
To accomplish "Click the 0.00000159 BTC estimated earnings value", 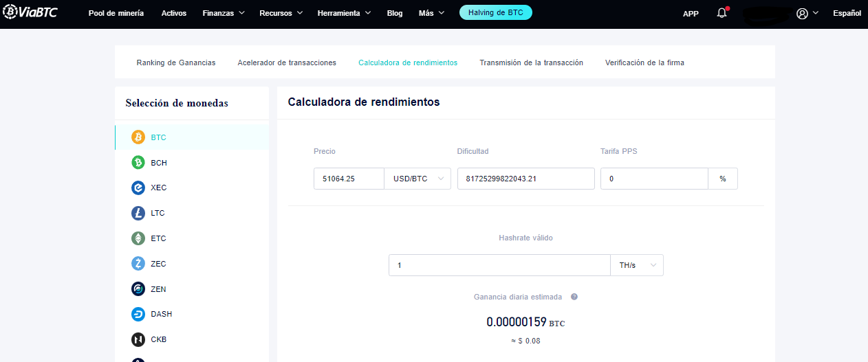I will [x=525, y=322].
